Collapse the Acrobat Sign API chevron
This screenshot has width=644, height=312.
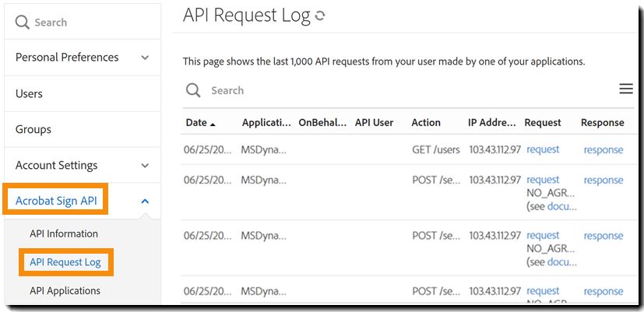pos(145,202)
